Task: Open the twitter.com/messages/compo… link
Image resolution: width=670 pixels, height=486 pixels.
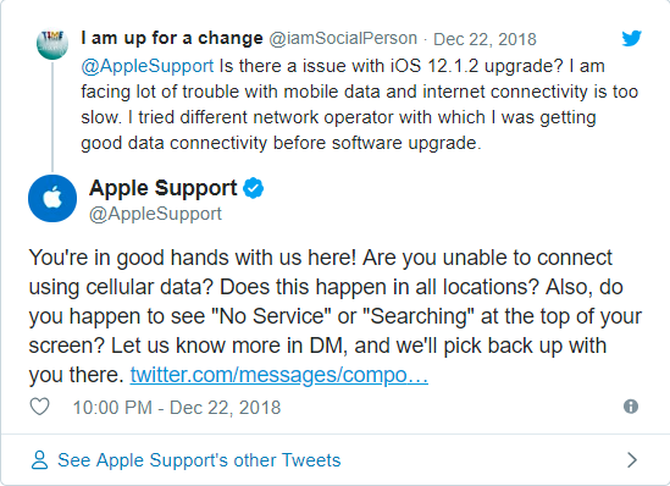Action: pos(279,376)
